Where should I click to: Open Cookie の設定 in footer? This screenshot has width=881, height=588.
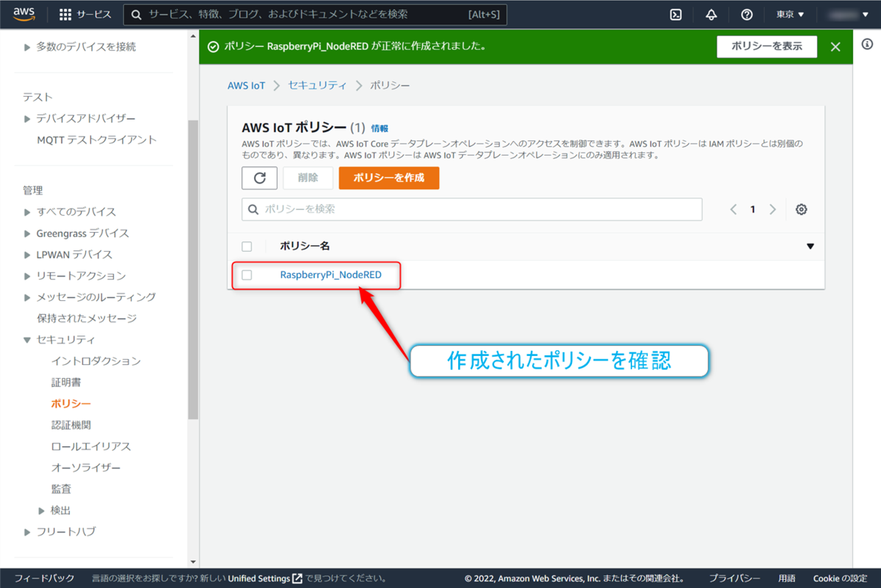click(840, 578)
